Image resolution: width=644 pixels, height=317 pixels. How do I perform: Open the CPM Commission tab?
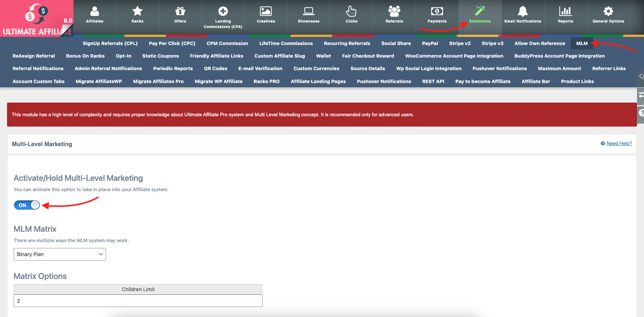(x=228, y=44)
